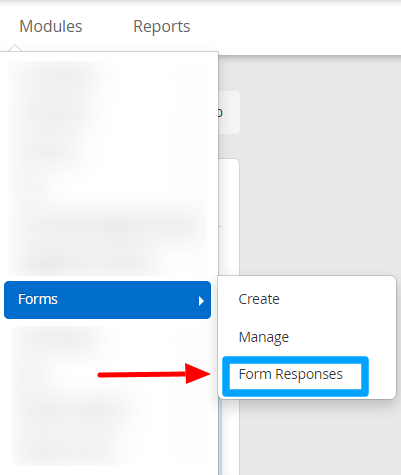Click the triangular pointer beneath Modules
The image size is (401, 475).
(x=15, y=48)
